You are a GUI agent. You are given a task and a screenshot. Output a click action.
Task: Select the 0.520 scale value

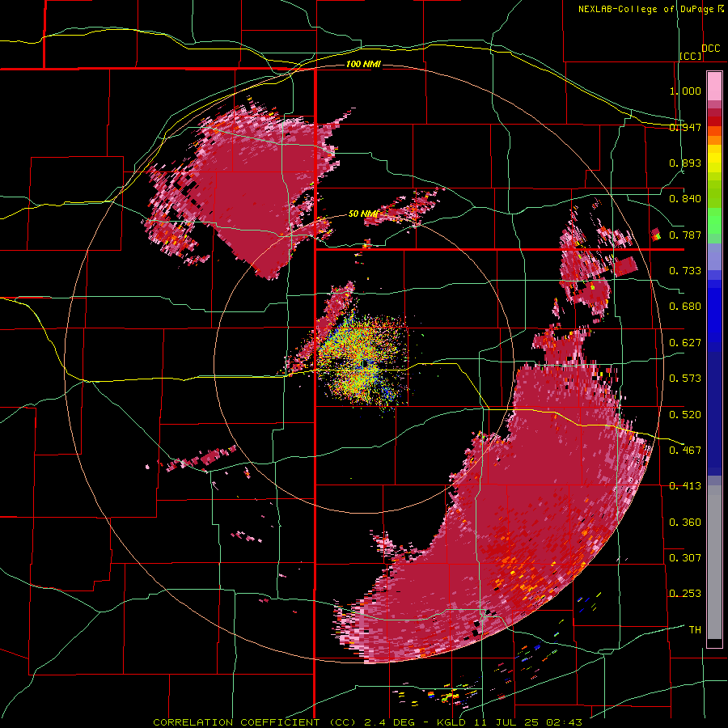tap(685, 414)
